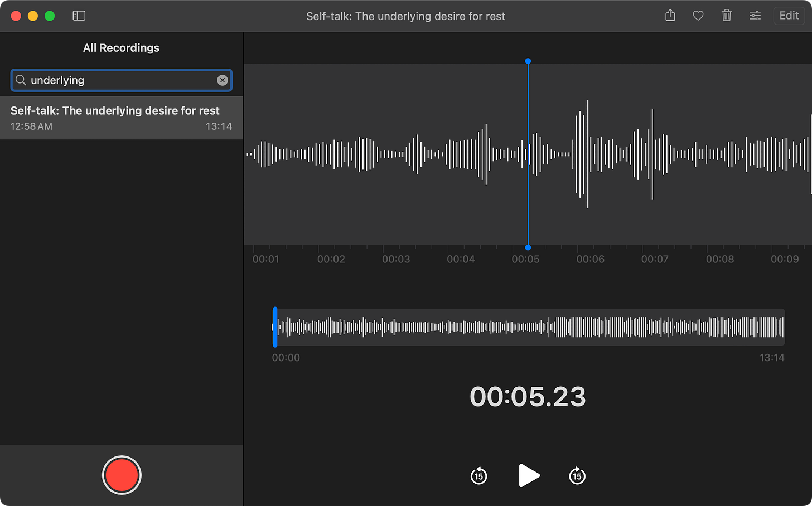Skip forward 15 seconds

coord(577,476)
